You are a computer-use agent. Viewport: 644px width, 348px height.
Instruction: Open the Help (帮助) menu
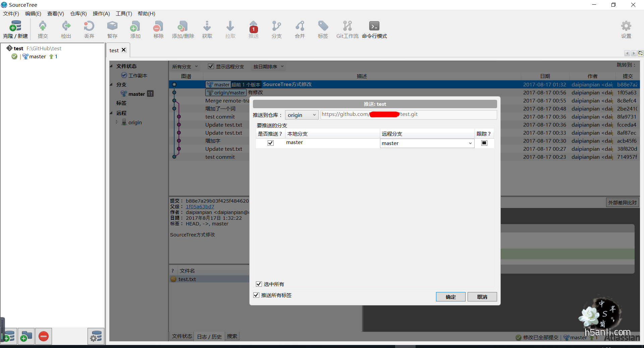[x=147, y=14]
